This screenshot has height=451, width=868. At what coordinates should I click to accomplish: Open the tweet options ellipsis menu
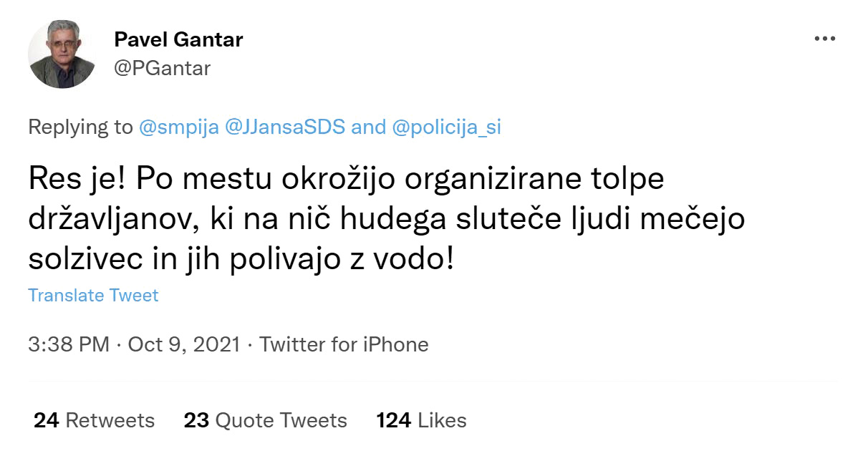pos(825,38)
